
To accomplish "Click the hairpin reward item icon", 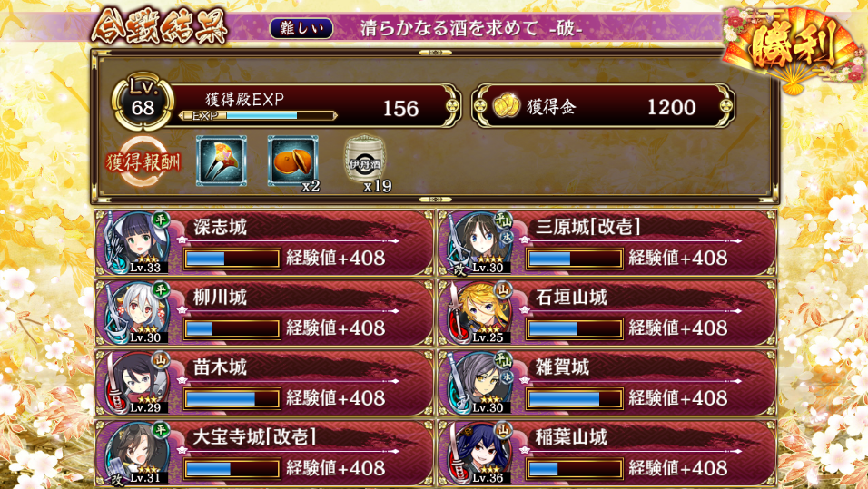I will [x=222, y=161].
